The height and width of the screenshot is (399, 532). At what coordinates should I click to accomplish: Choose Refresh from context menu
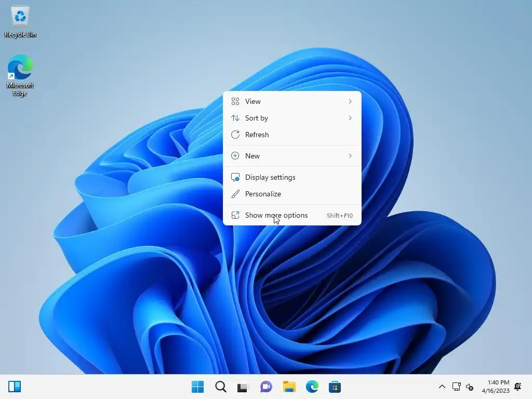(292, 135)
